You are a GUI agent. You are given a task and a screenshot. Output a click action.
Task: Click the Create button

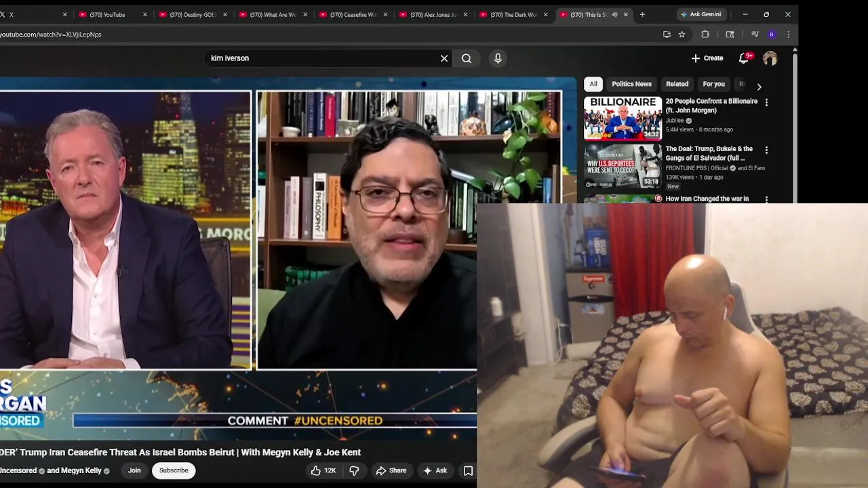pos(707,58)
